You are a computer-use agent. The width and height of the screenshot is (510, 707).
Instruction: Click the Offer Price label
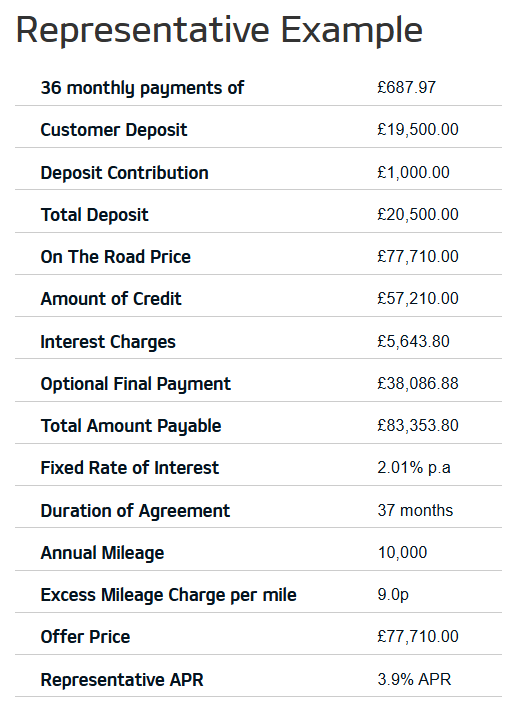[85, 637]
